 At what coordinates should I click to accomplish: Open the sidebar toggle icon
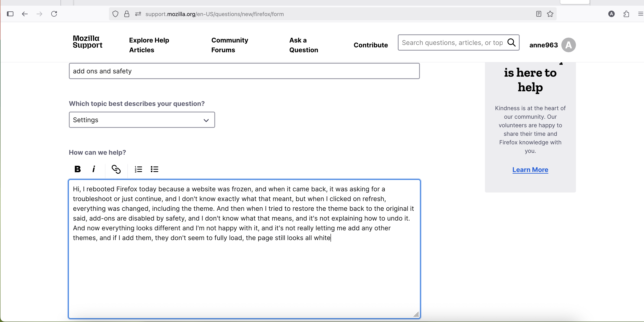[x=10, y=14]
